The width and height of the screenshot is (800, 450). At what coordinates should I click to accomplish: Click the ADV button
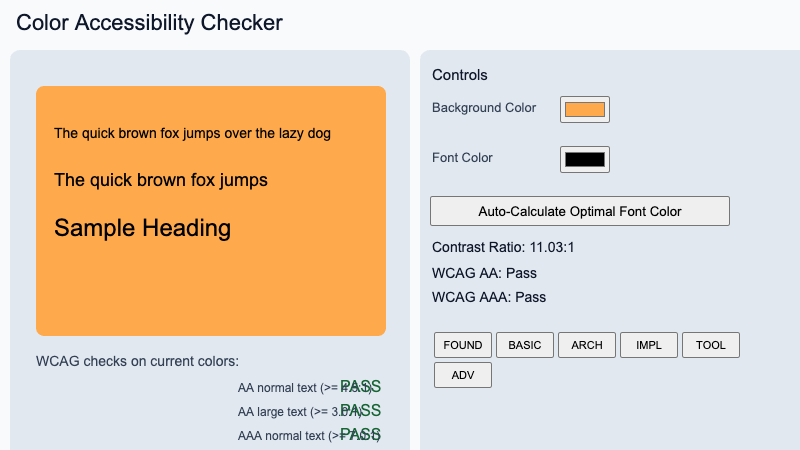click(x=463, y=375)
